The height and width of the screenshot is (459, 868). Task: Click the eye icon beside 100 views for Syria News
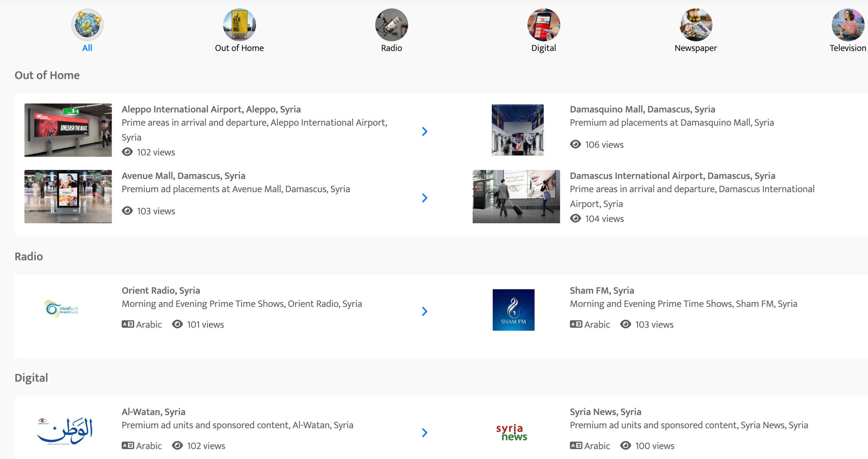[625, 446]
